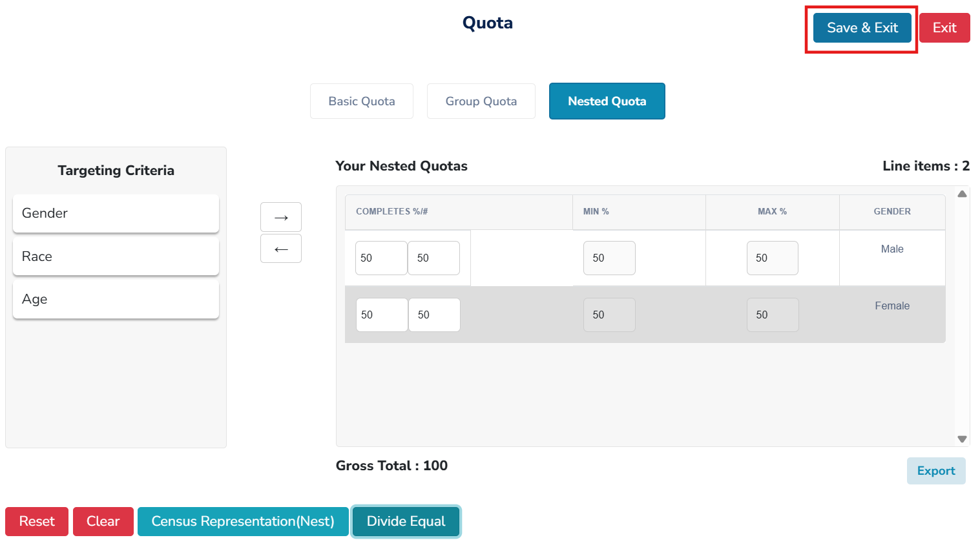Export the nested quotas

(935, 471)
